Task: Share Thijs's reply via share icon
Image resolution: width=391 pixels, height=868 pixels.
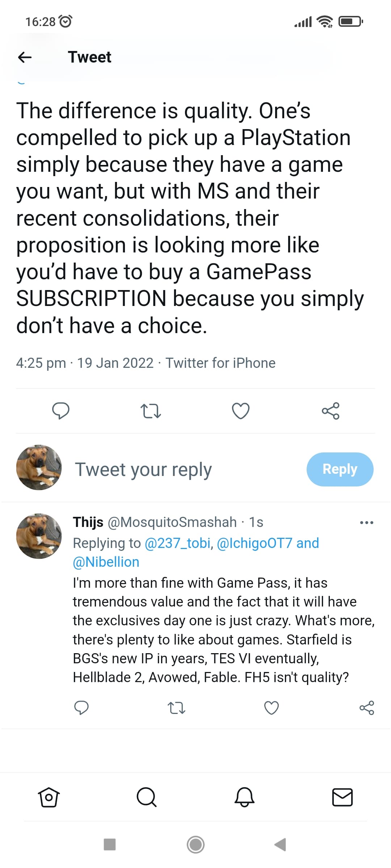Action: pyautogui.click(x=366, y=708)
